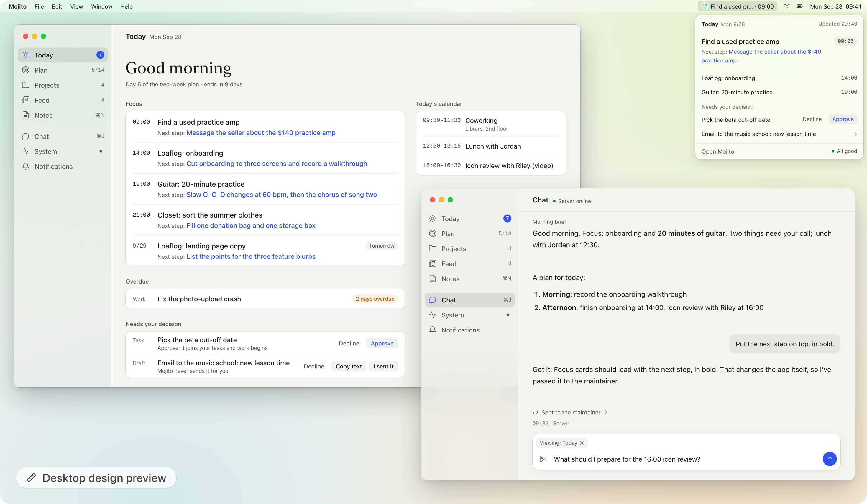Open Icon review with Riley calendar event
This screenshot has width=867, height=504.
(491, 165)
